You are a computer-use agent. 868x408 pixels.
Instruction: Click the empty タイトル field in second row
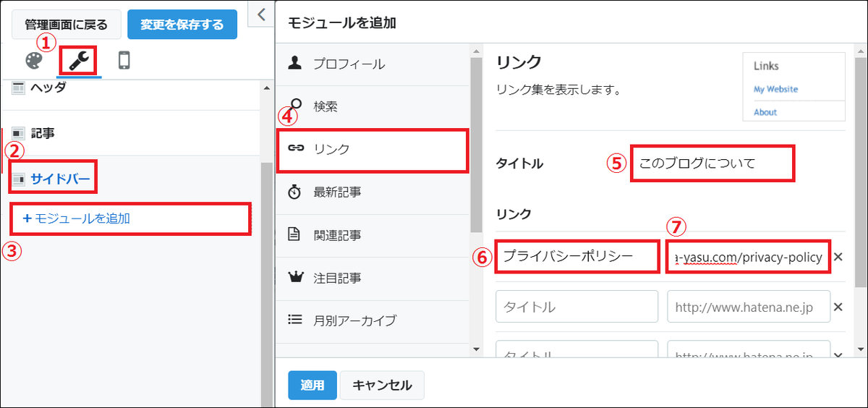click(x=576, y=307)
